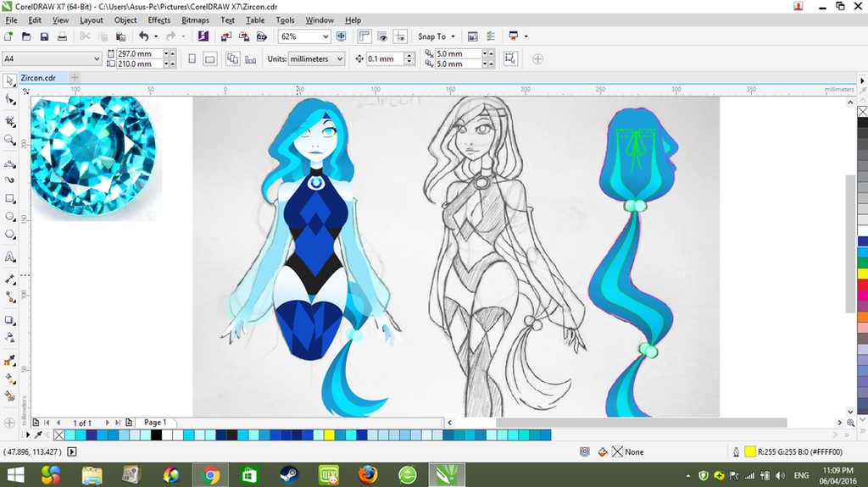Screen dimensions: 868x487
Task: Select the Page 1 tab
Action: coord(155,423)
